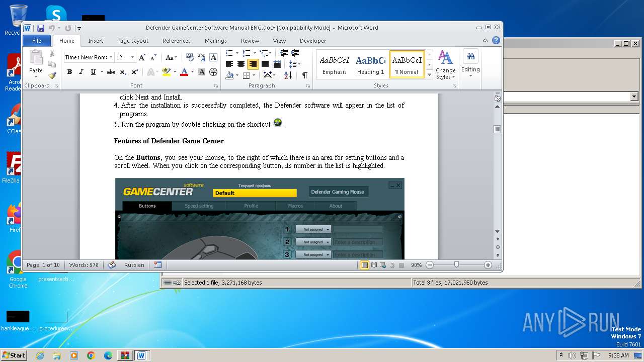Apply the Heading 1 style
This screenshot has height=362, width=644.
[371, 64]
